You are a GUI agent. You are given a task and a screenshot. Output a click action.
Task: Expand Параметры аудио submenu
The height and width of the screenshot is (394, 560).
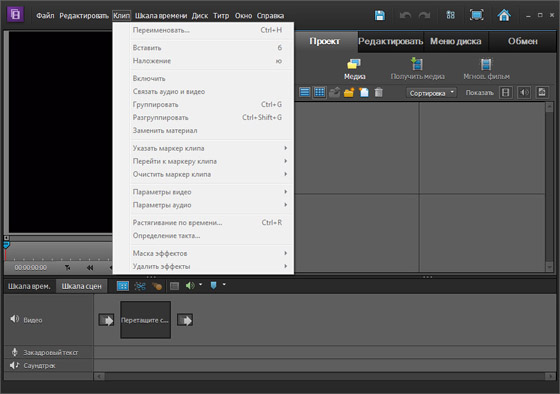[204, 205]
